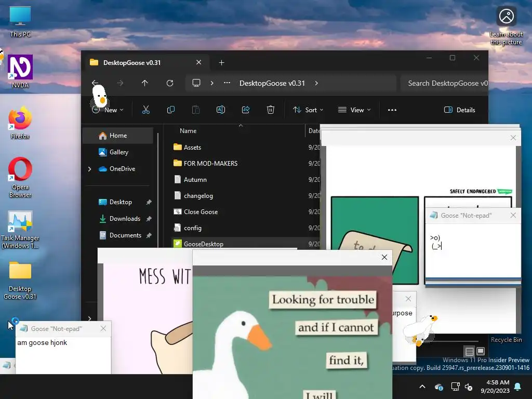This screenshot has height=399, width=532.
Task: Click the Copy icon in Explorer toolbar
Action: click(170, 110)
